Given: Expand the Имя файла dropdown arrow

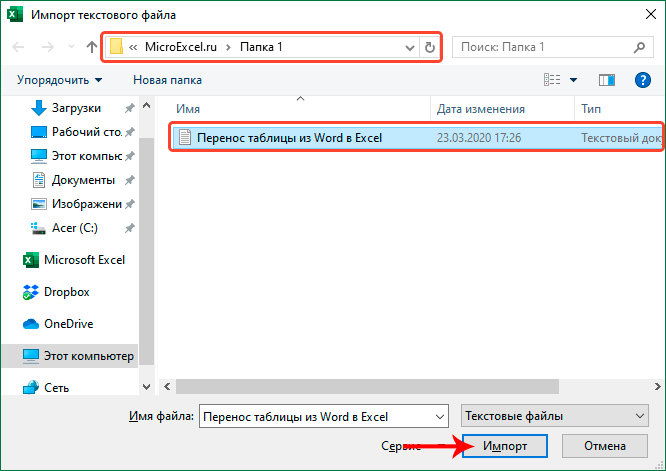Looking at the screenshot, I should pos(440,417).
